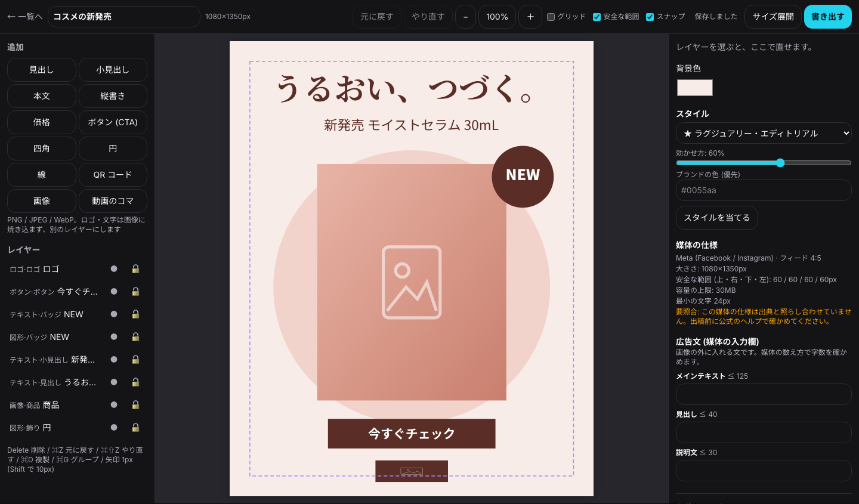Add a QR コード element
This screenshot has width=859, height=504.
[113, 175]
